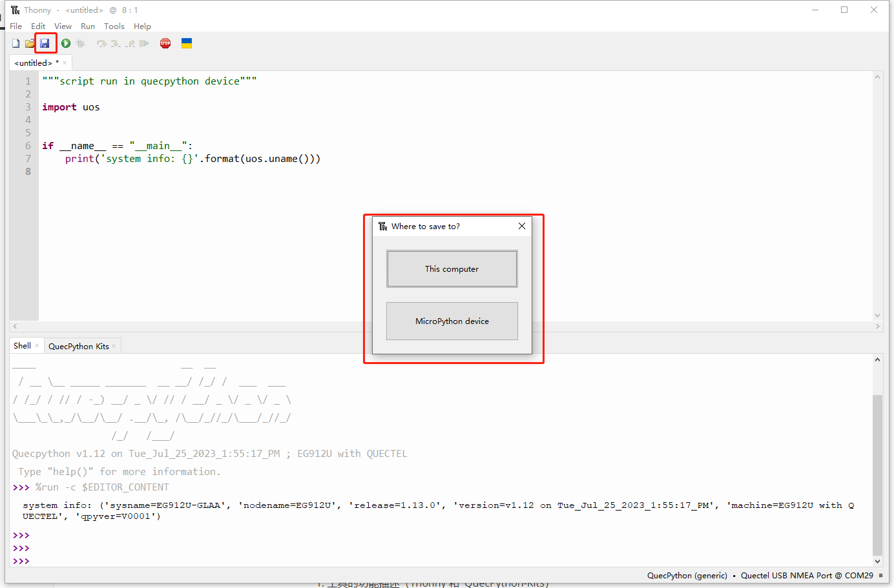The width and height of the screenshot is (894, 588).
Task: Click the if __name__ == "__main__" line
Action: coord(118,146)
